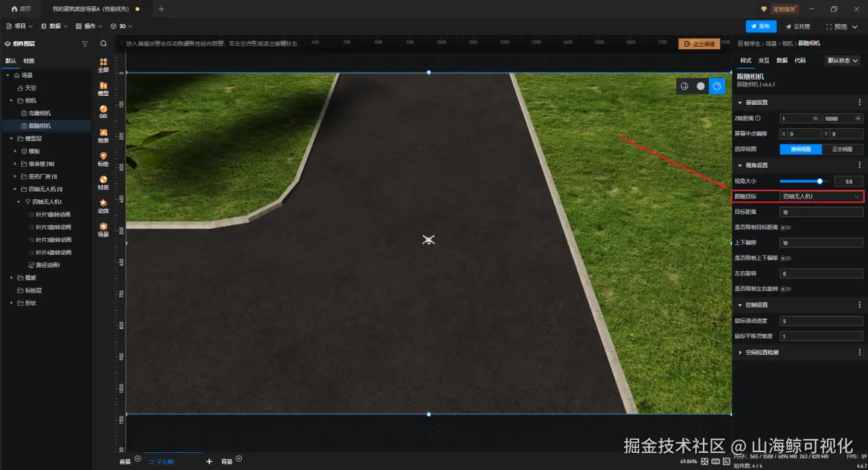The height and width of the screenshot is (470, 868).
Task: Open the 跟随目标 dropdown
Action: [x=821, y=197]
